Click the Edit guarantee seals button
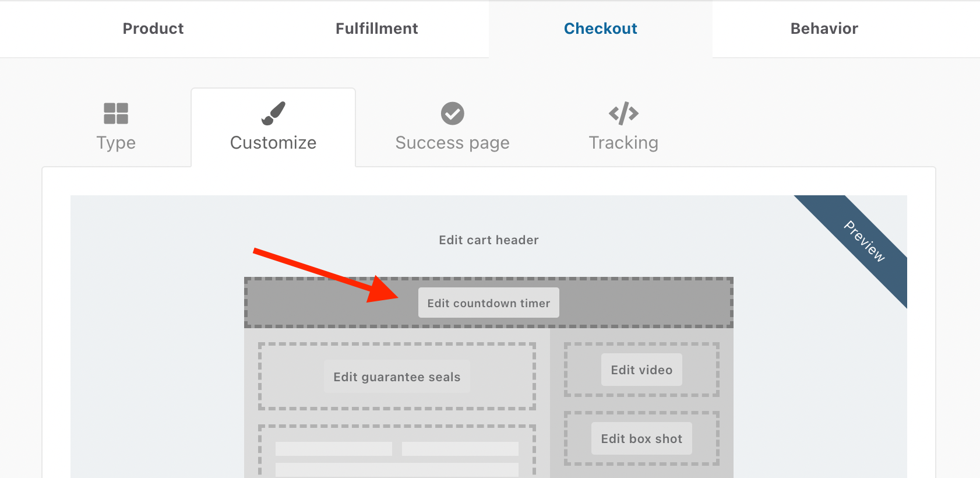The image size is (980, 478). point(397,377)
